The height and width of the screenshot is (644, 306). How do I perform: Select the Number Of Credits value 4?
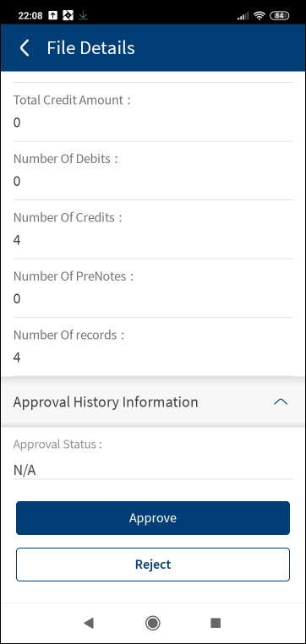point(17,240)
